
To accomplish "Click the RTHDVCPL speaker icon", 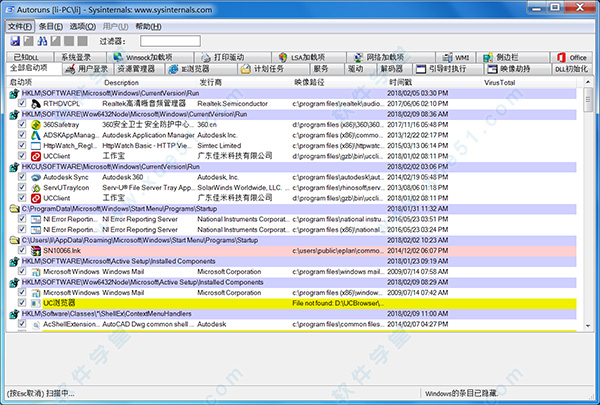I will point(36,104).
